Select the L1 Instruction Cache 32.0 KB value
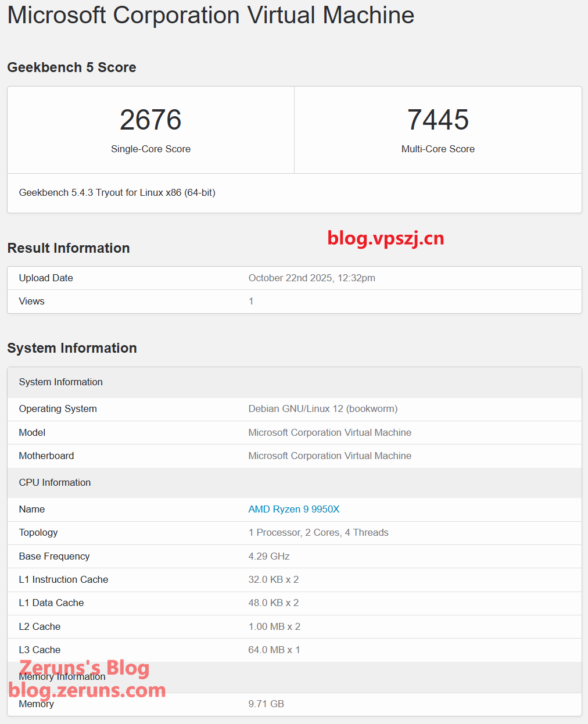 [x=273, y=579]
